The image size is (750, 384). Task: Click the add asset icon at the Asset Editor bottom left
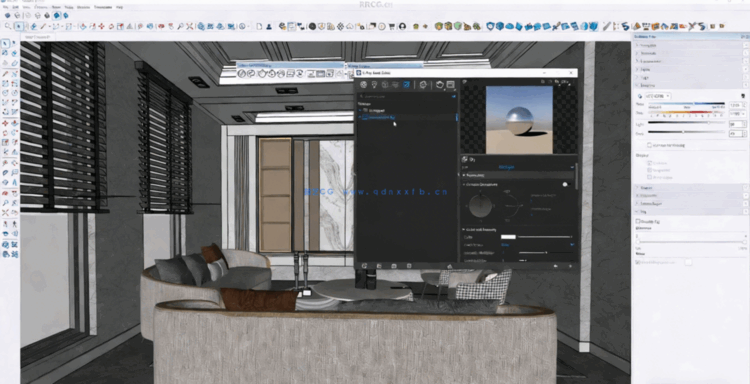coord(364,266)
